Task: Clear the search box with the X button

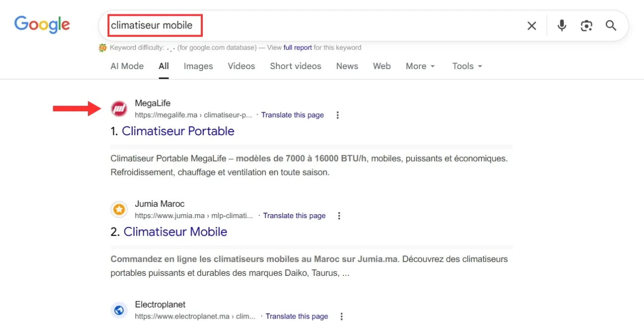Action: point(531,25)
